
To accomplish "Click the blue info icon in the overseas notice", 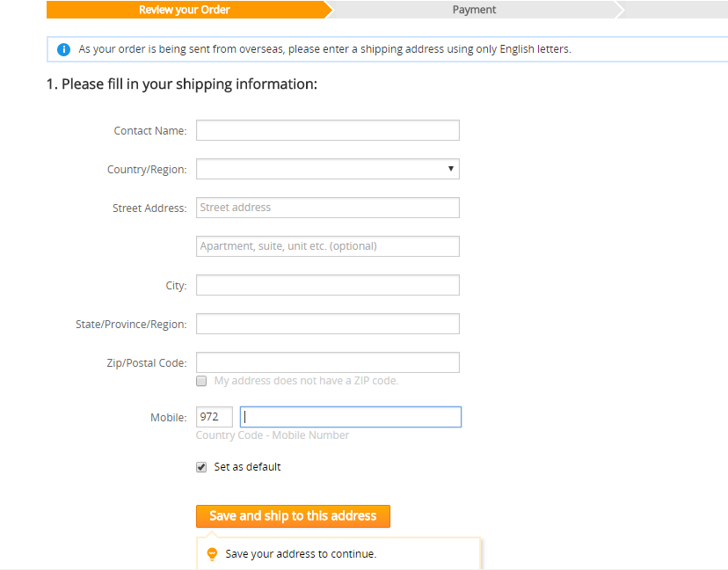I will tap(63, 49).
